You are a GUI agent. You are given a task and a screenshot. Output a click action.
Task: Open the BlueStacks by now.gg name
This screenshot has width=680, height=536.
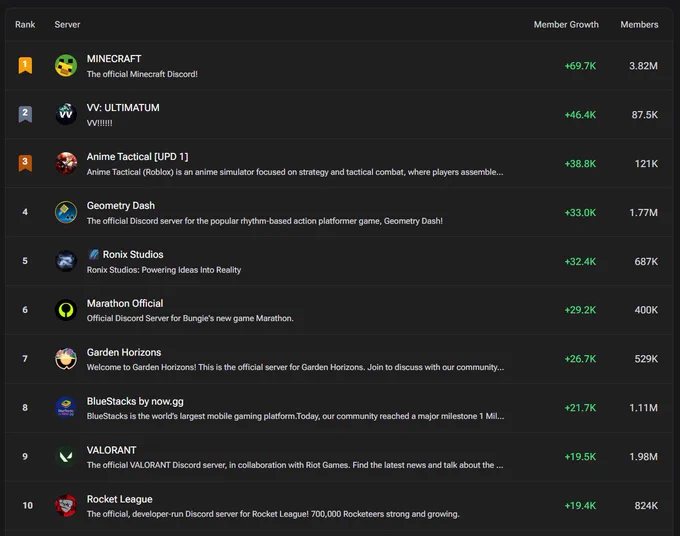pos(135,401)
